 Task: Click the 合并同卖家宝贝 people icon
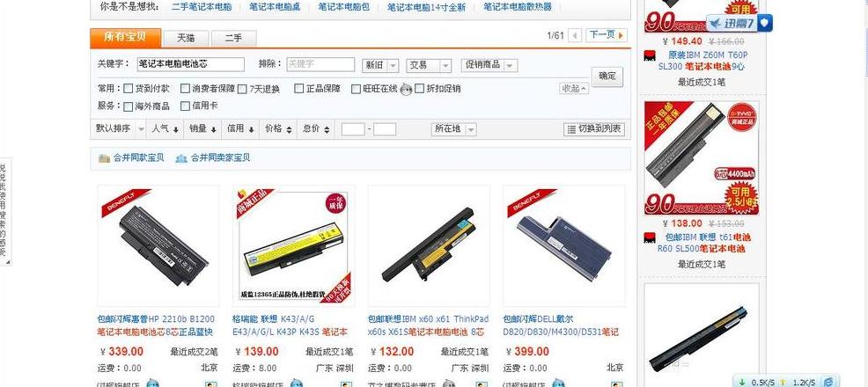[x=181, y=158]
